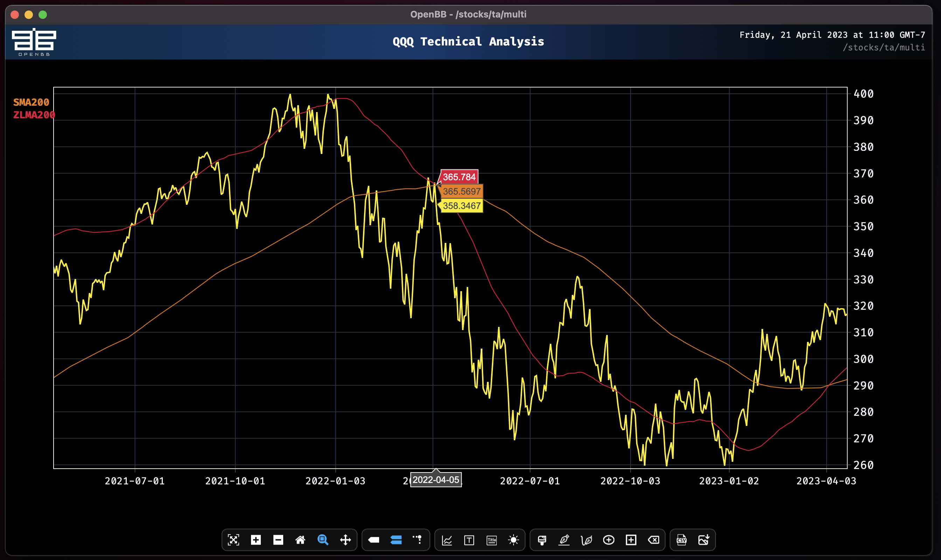Select the freehand open path pen tool

587,540
